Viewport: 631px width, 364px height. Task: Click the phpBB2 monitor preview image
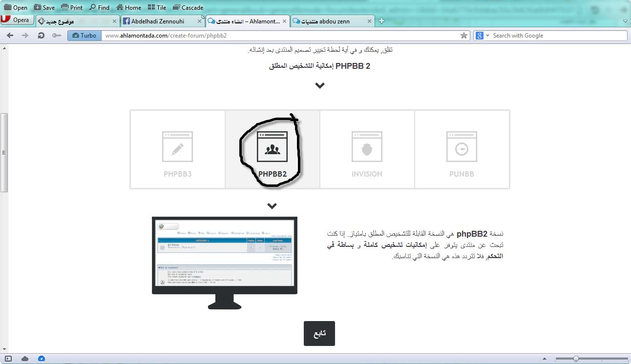point(225,263)
